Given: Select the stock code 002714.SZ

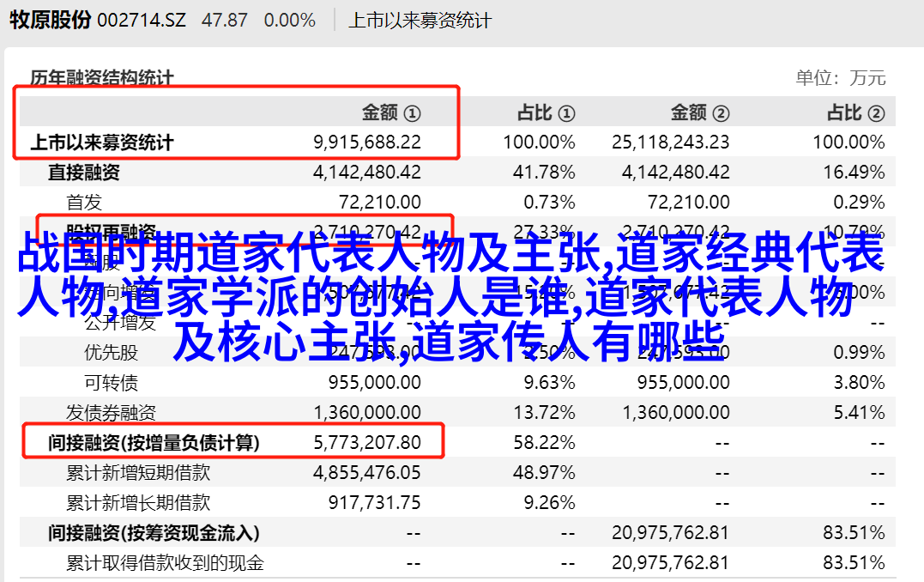Looking at the screenshot, I should [142, 21].
